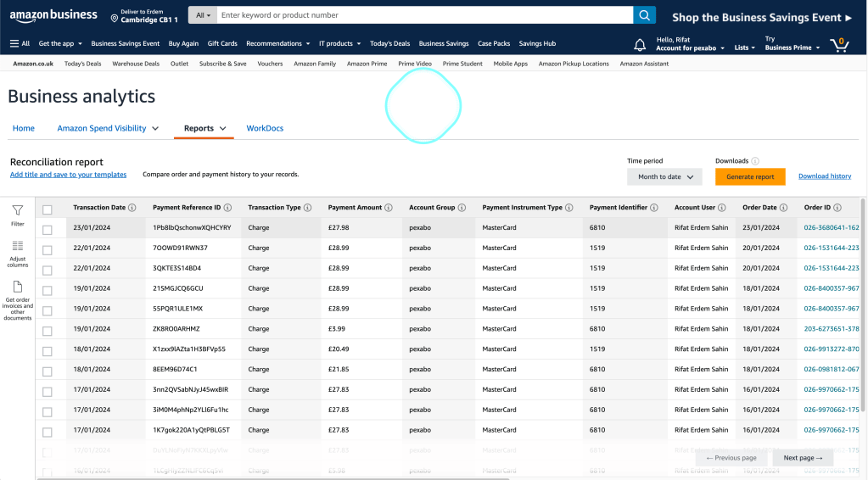The height and width of the screenshot is (480, 868).
Task: Open Download history link
Action: pos(824,176)
